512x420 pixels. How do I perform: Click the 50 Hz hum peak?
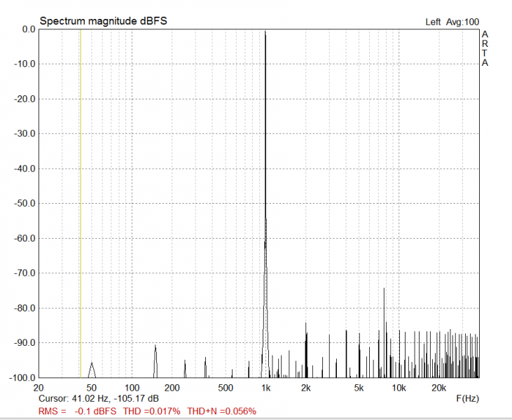(x=92, y=370)
